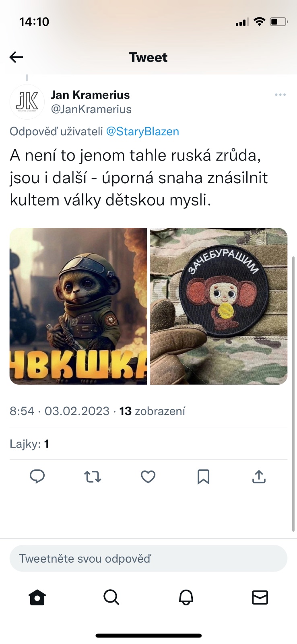Open the Messages envelope tab
Image resolution: width=297 pixels, height=644 pixels.
(x=260, y=597)
